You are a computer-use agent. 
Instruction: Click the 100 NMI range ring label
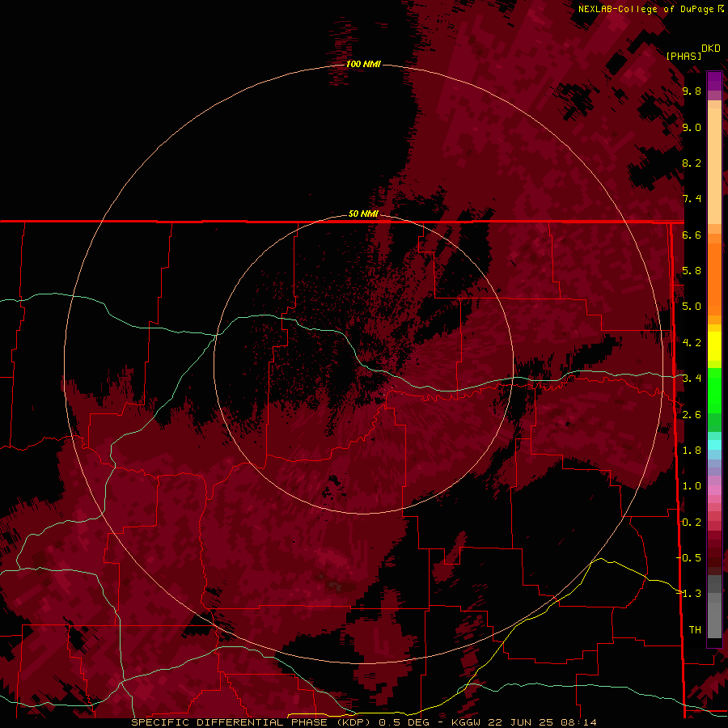tap(363, 64)
